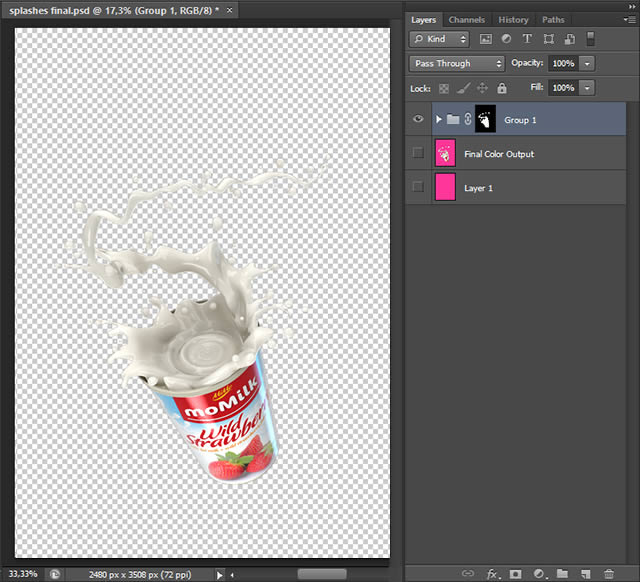Click the Link layers icon
Viewport: 640px width, 582px height.
point(468,573)
